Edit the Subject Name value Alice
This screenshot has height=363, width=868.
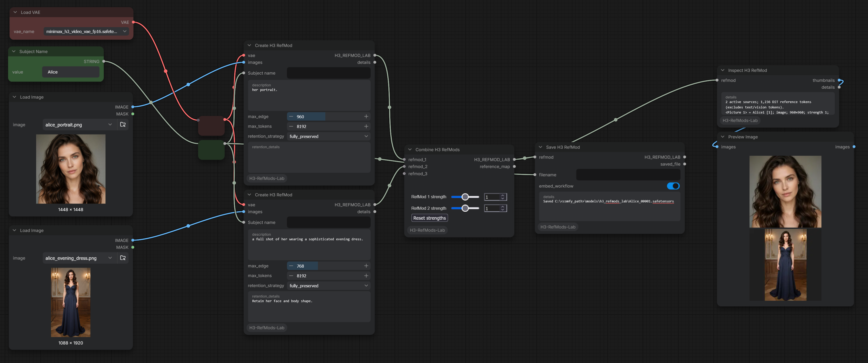coord(71,72)
